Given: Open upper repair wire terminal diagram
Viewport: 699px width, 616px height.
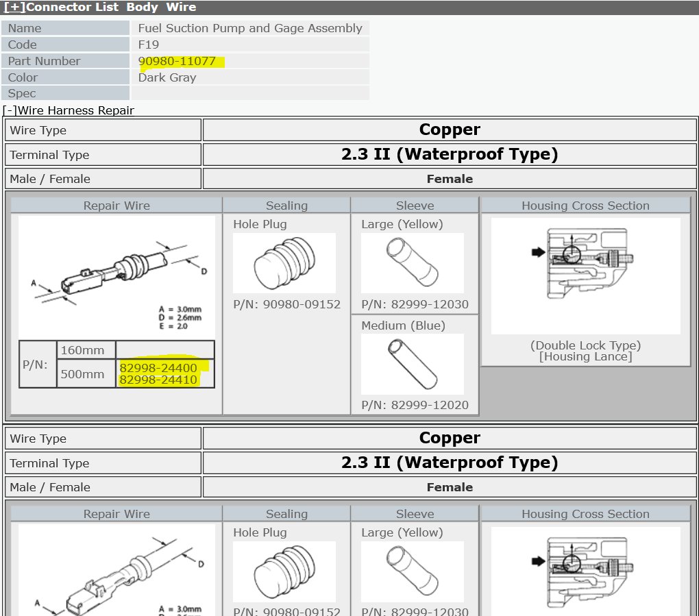Looking at the screenshot, I should coord(116,277).
